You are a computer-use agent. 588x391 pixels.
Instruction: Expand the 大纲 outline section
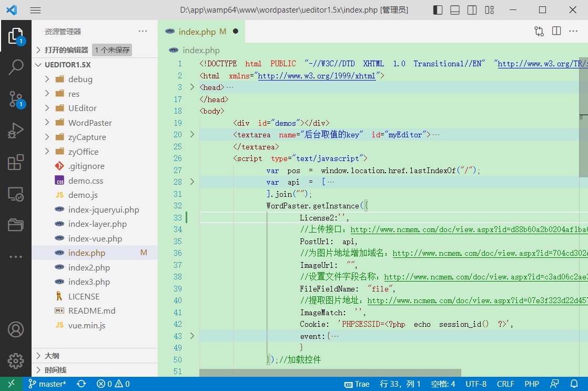[x=52, y=356]
